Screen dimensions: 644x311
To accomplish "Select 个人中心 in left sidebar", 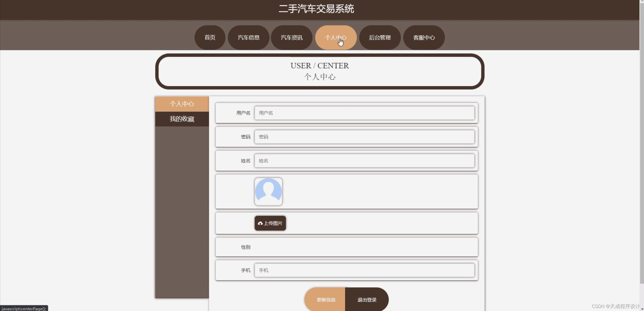I will point(182,104).
